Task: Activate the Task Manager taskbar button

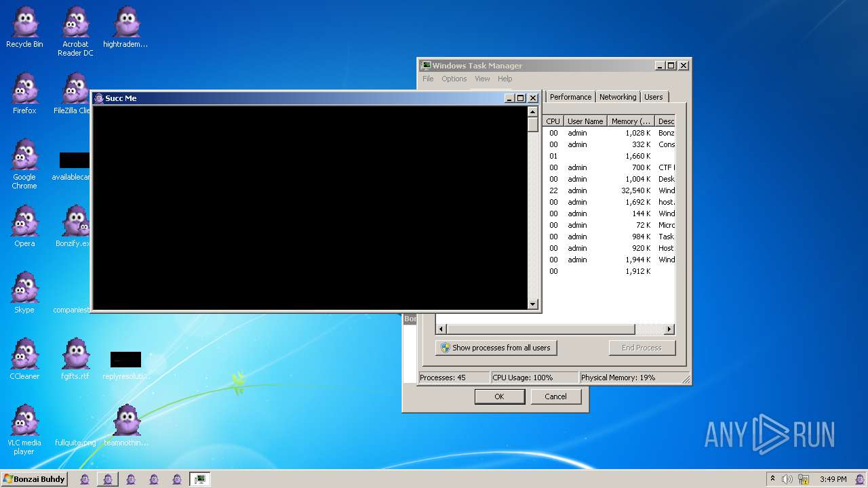Action: pos(199,479)
